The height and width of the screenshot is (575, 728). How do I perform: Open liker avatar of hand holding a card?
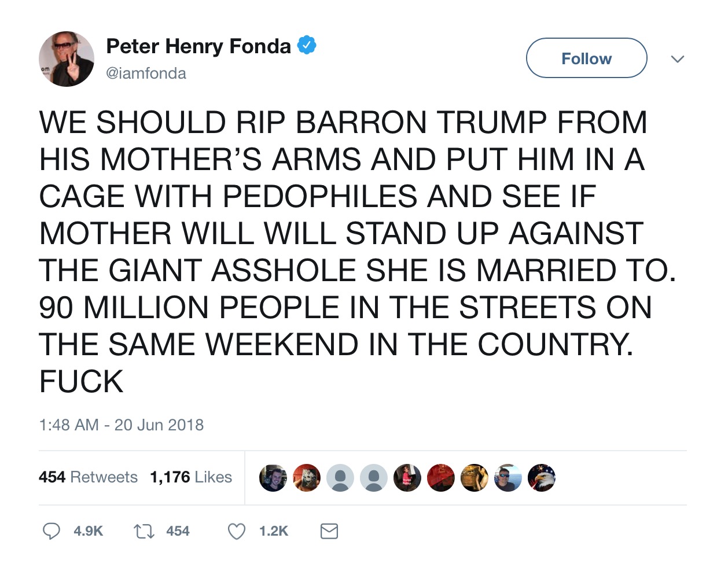[307, 478]
